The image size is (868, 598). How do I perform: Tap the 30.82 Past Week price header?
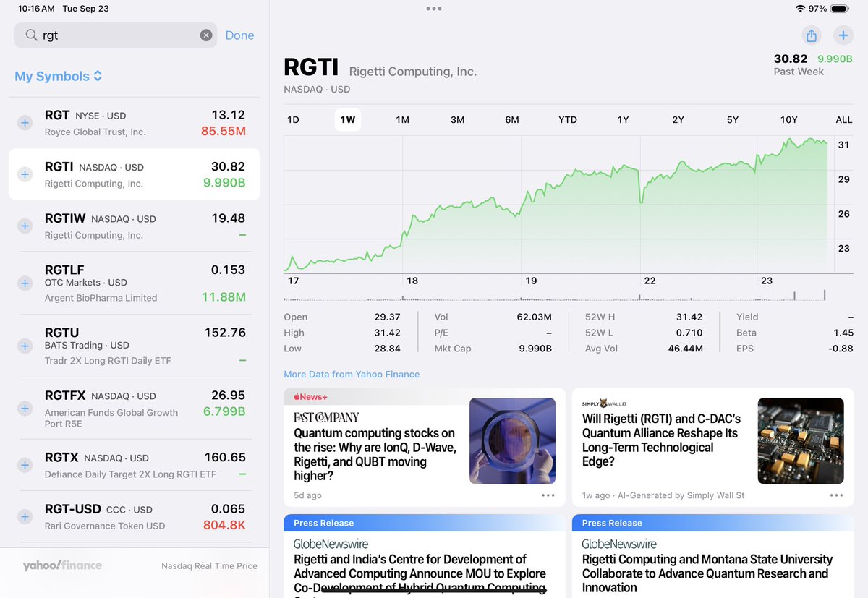(x=813, y=64)
